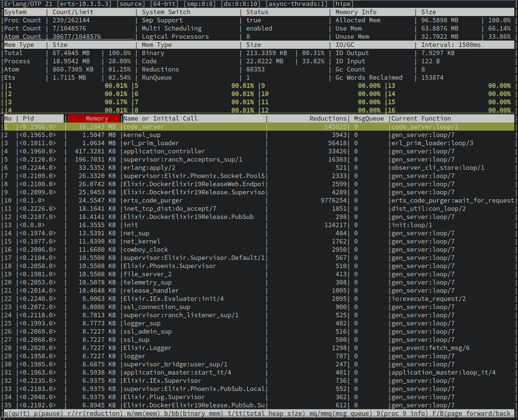Click the Current Function column header
Image resolution: width=518 pixels, height=420 pixels.
(421, 118)
